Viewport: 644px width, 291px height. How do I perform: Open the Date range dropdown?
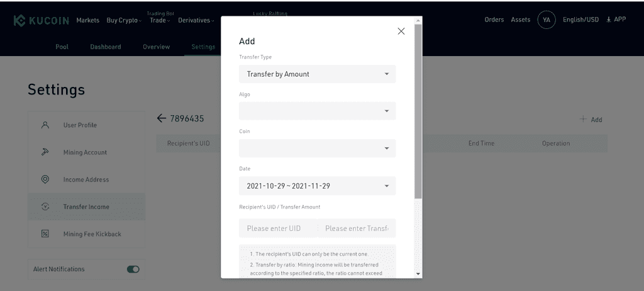[318, 186]
